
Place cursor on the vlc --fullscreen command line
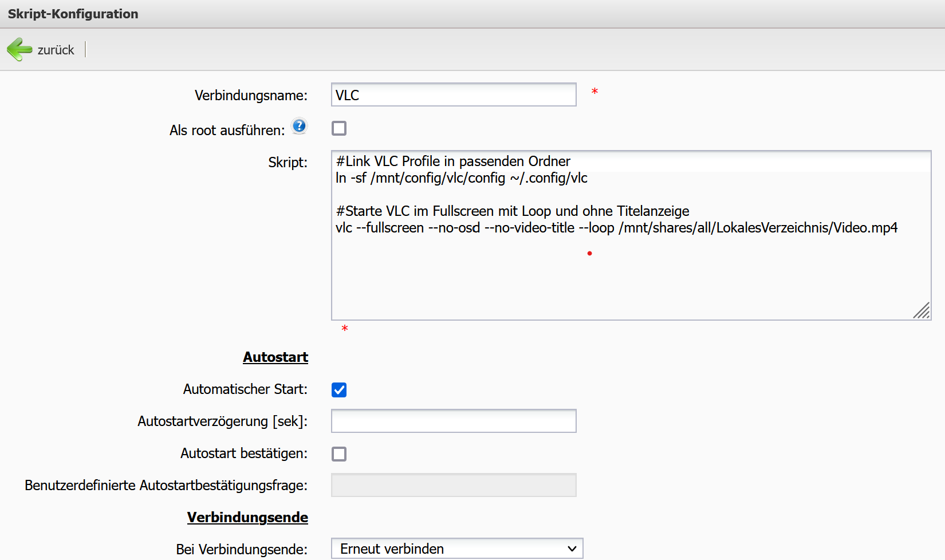pyautogui.click(x=616, y=228)
